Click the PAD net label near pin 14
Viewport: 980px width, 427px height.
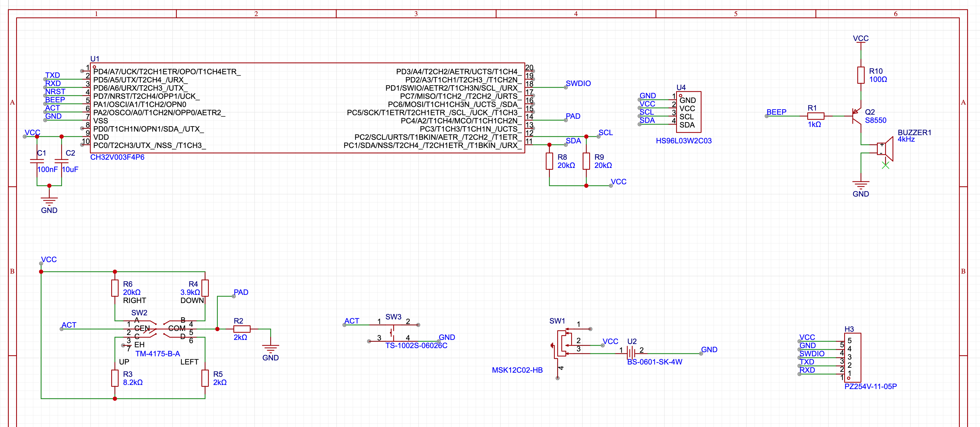(x=573, y=116)
